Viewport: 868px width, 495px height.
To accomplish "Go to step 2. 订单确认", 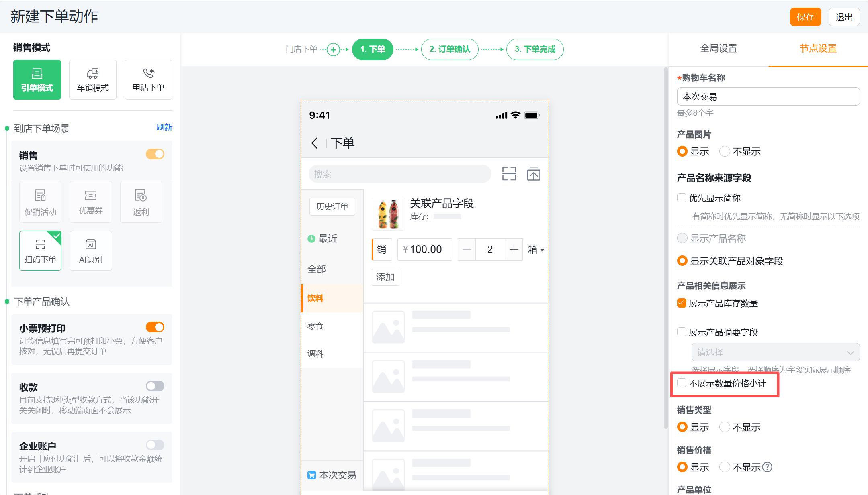I will tap(449, 49).
